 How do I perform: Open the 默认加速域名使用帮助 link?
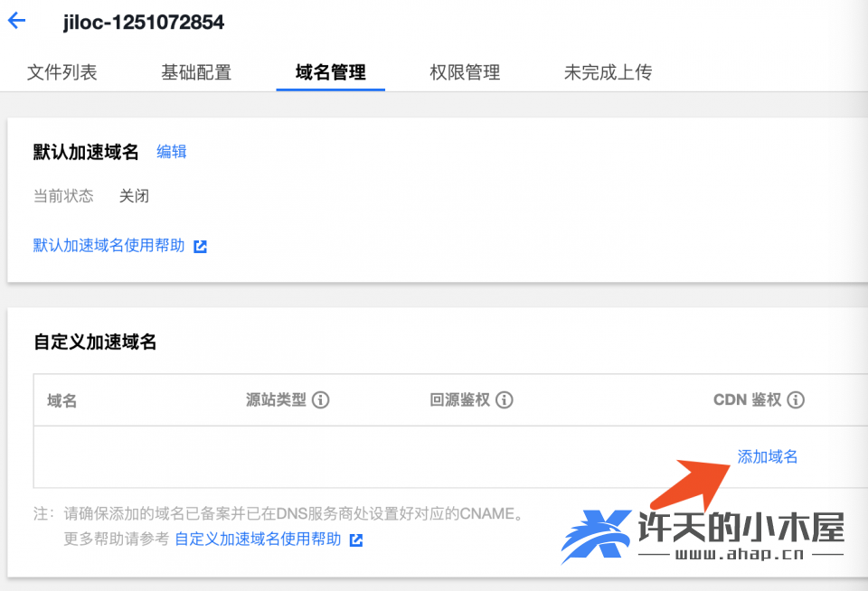(x=108, y=245)
